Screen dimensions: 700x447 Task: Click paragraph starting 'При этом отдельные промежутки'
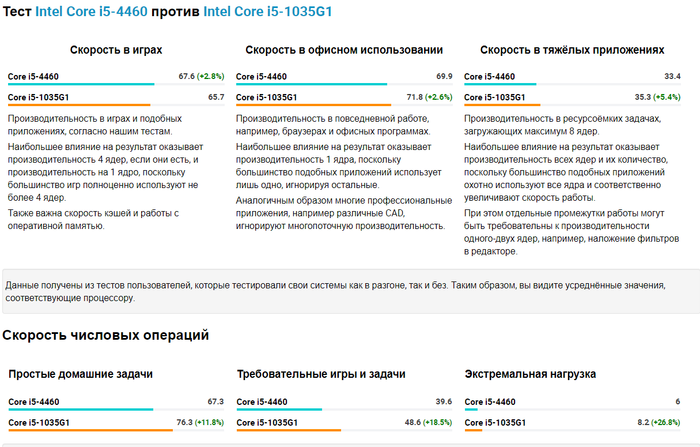coord(571,232)
